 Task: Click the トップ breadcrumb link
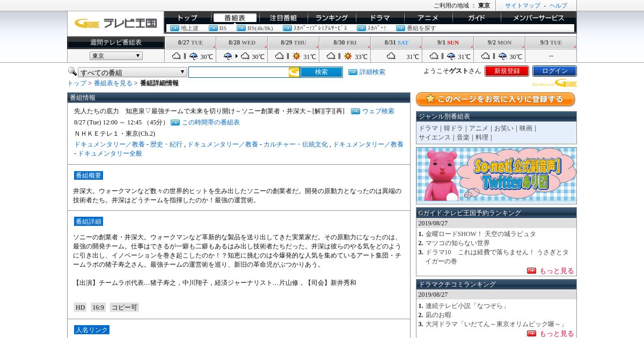(77, 83)
